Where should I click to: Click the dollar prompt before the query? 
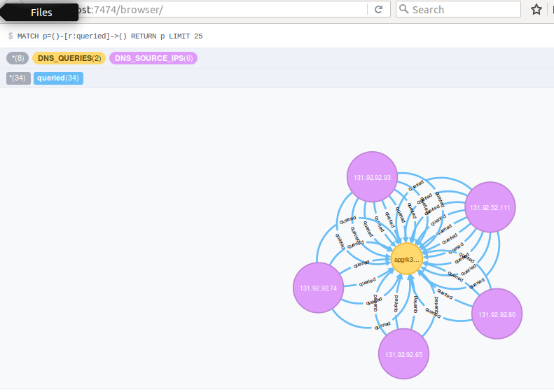click(x=11, y=36)
